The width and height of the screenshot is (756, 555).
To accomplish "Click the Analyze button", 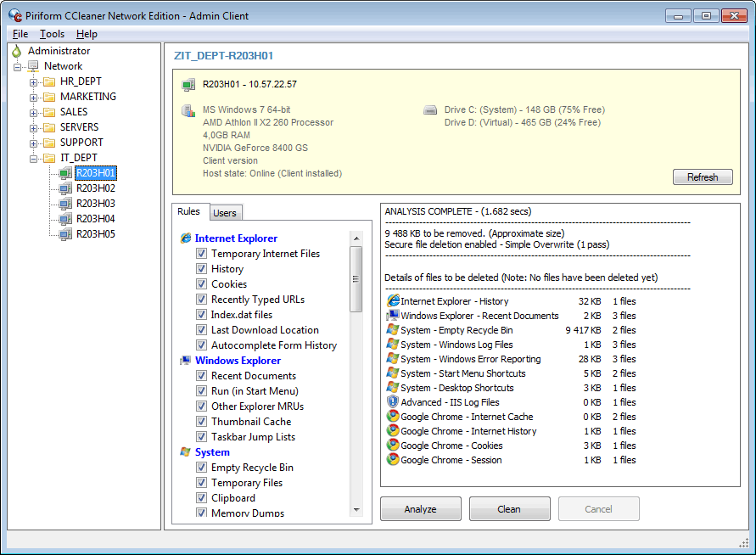I will pos(421,509).
